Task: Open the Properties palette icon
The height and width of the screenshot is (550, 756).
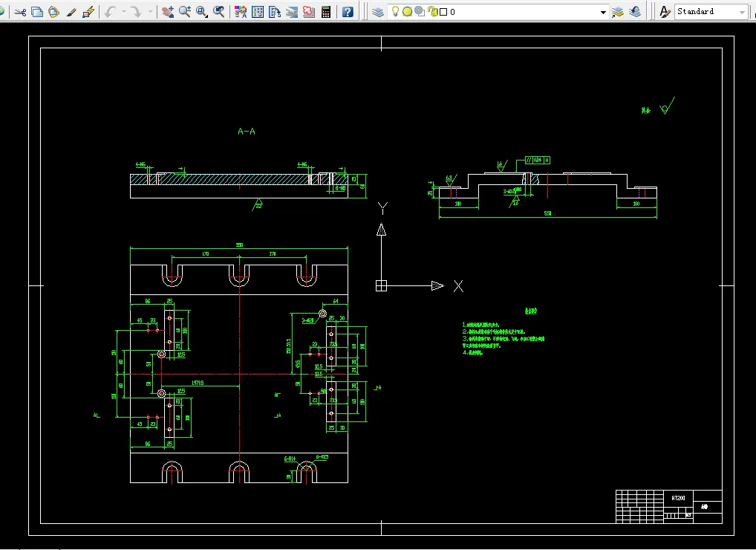Action: (240, 12)
